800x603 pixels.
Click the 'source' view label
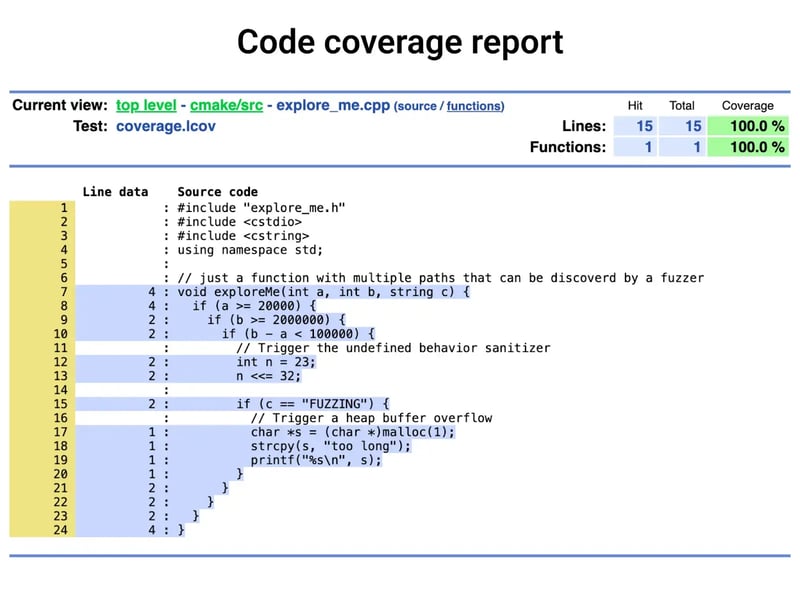coord(418,106)
